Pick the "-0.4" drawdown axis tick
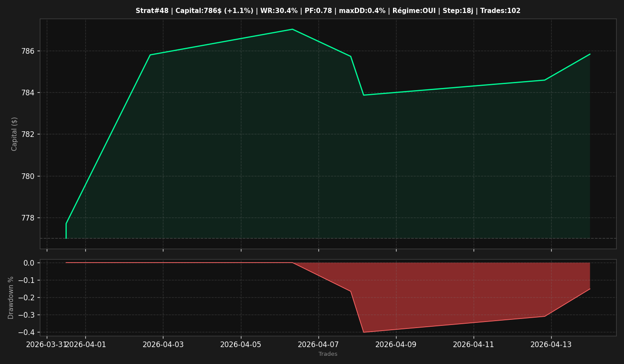624x364 pixels. coord(27,332)
